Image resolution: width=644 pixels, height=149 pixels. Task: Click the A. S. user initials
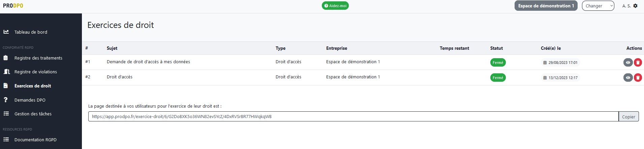(626, 6)
